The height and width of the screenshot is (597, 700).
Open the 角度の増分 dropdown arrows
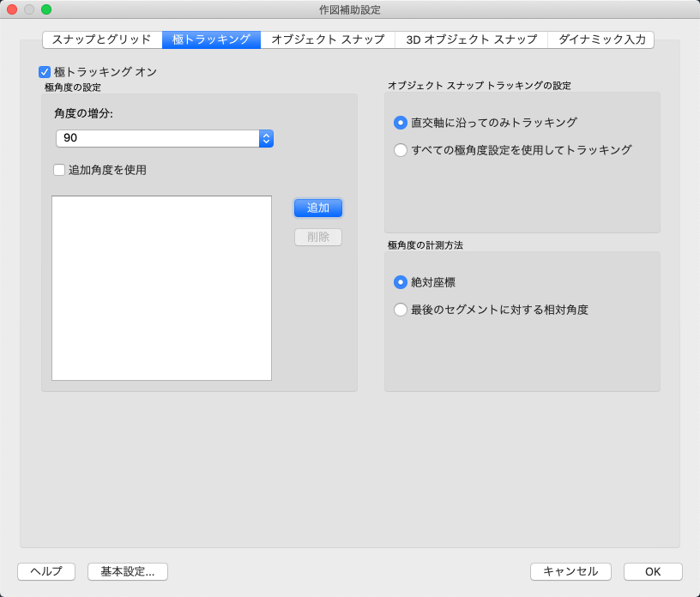(266, 138)
